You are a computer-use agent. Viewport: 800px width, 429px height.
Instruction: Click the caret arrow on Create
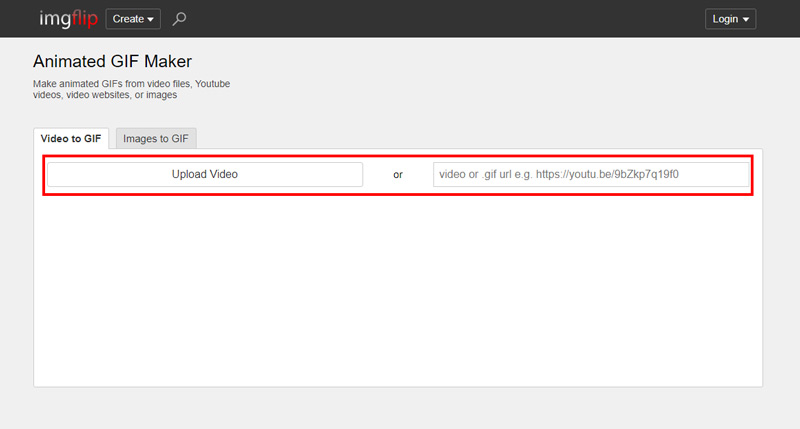pos(151,19)
